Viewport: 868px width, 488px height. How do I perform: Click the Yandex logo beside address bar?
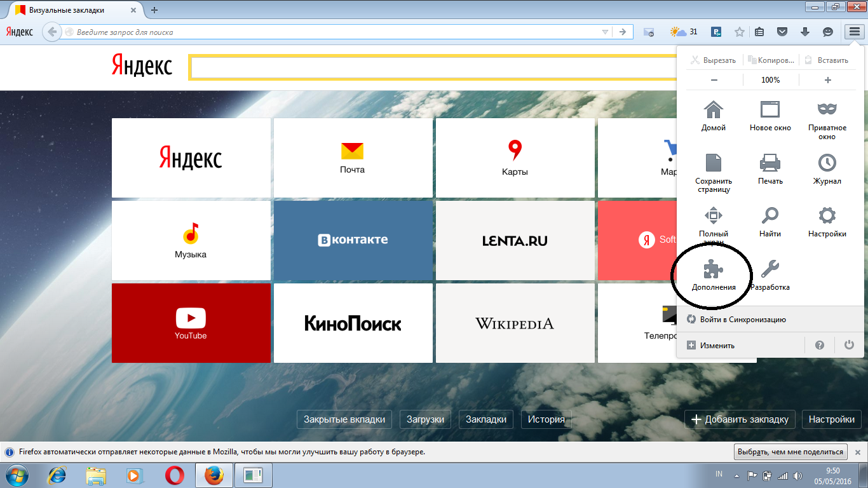pos(20,32)
